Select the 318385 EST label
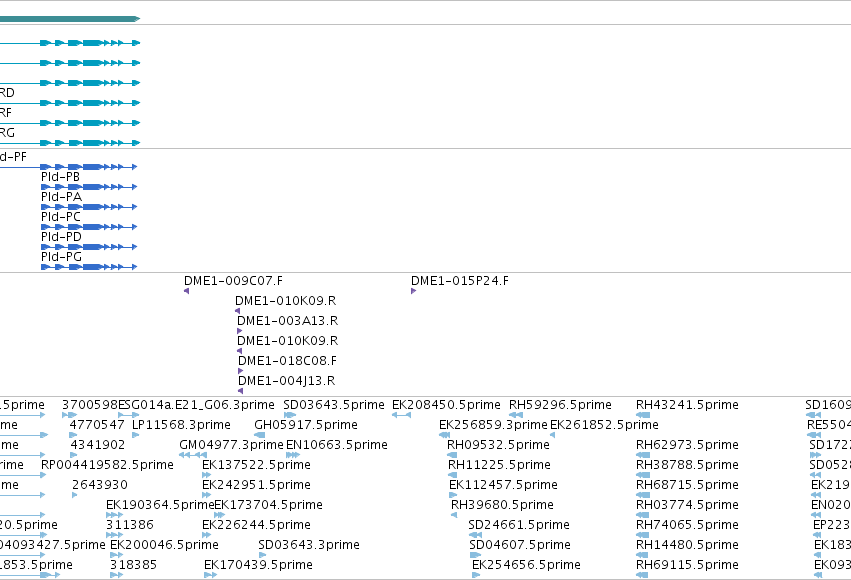851x580 pixels. (134, 566)
